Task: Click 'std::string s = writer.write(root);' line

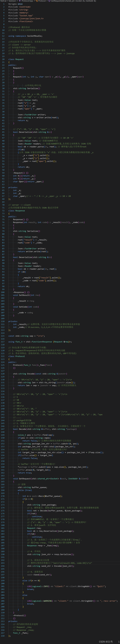Action: pyautogui.click(x=38, y=118)
